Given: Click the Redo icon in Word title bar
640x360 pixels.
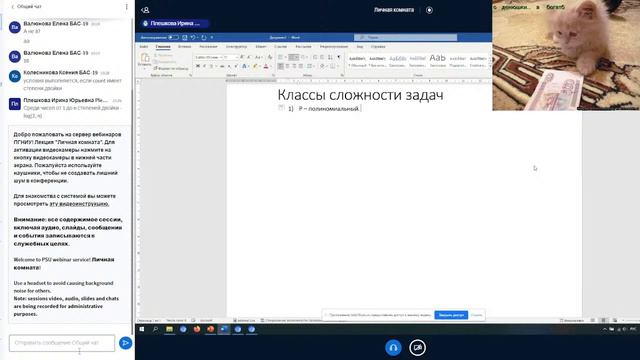Looking at the screenshot, I should click(204, 38).
